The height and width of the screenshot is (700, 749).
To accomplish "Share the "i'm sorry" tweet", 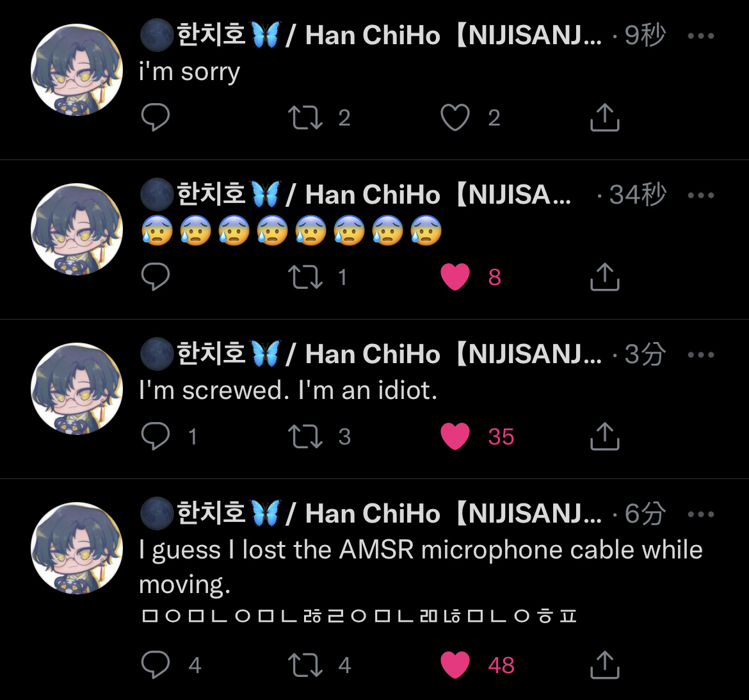I will click(x=605, y=117).
